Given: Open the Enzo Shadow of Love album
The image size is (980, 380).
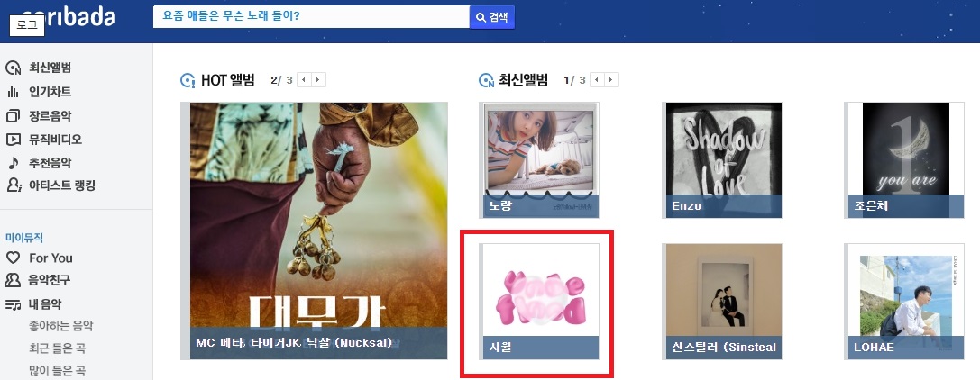Looking at the screenshot, I should [724, 160].
